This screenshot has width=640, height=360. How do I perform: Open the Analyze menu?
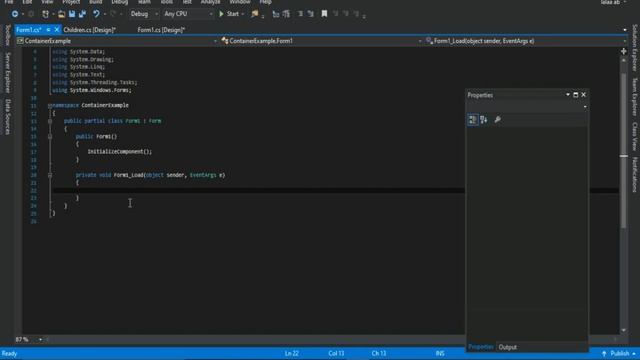click(x=210, y=2)
